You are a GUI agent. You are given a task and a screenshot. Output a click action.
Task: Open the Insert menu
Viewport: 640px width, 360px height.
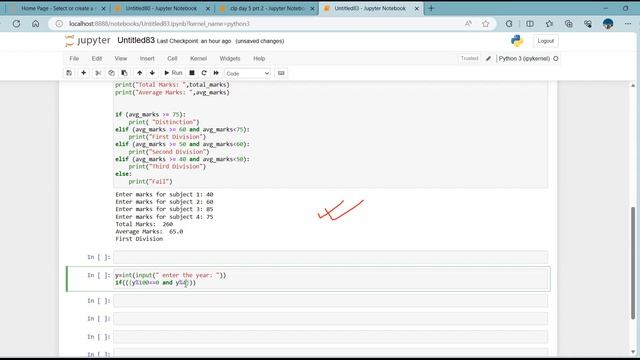[147, 58]
